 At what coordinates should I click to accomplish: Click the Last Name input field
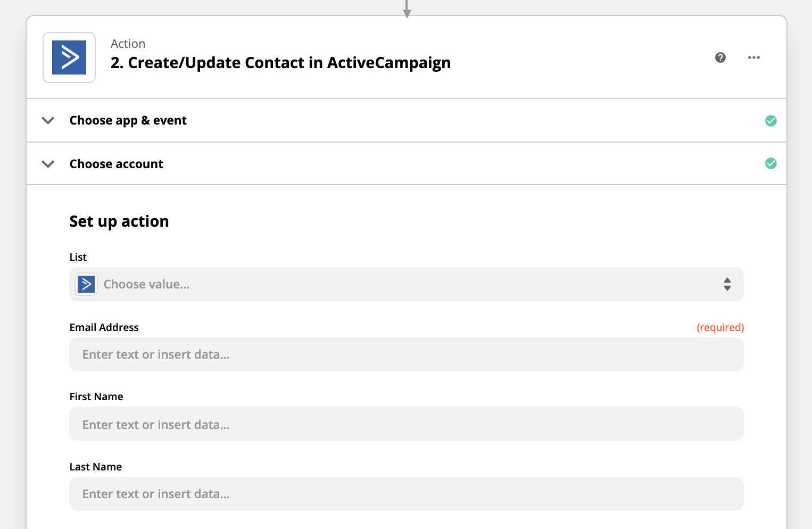coord(407,494)
